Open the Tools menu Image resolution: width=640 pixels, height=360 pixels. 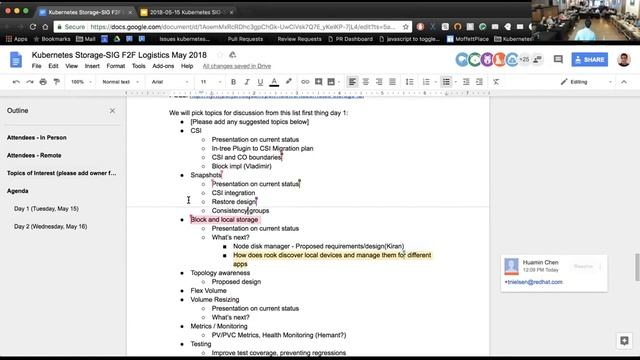tap(138, 66)
